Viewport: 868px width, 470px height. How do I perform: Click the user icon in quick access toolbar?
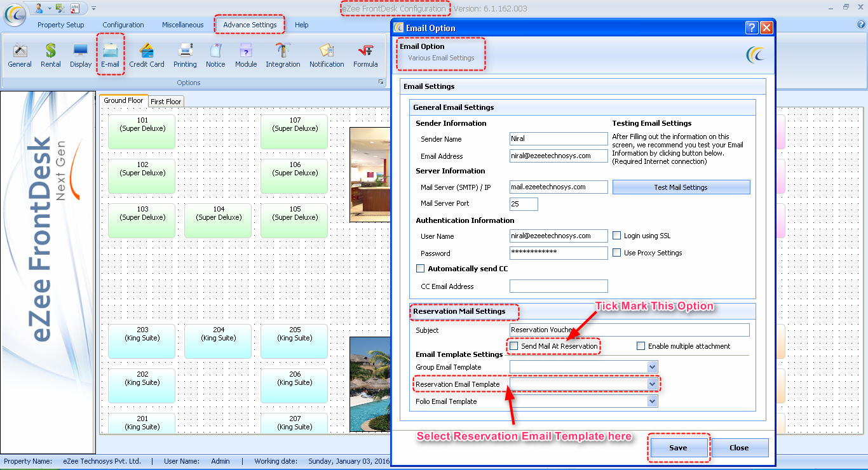coord(39,8)
